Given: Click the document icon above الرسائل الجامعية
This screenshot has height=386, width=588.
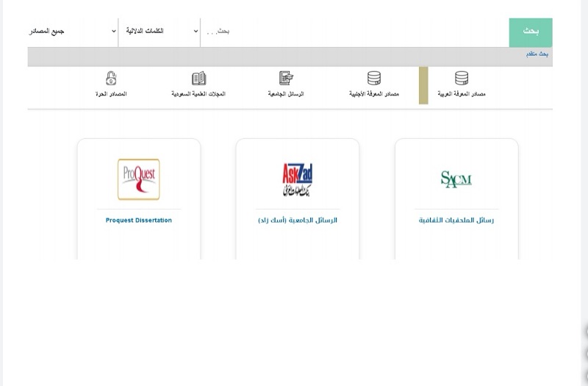Looking at the screenshot, I should click(x=286, y=78).
